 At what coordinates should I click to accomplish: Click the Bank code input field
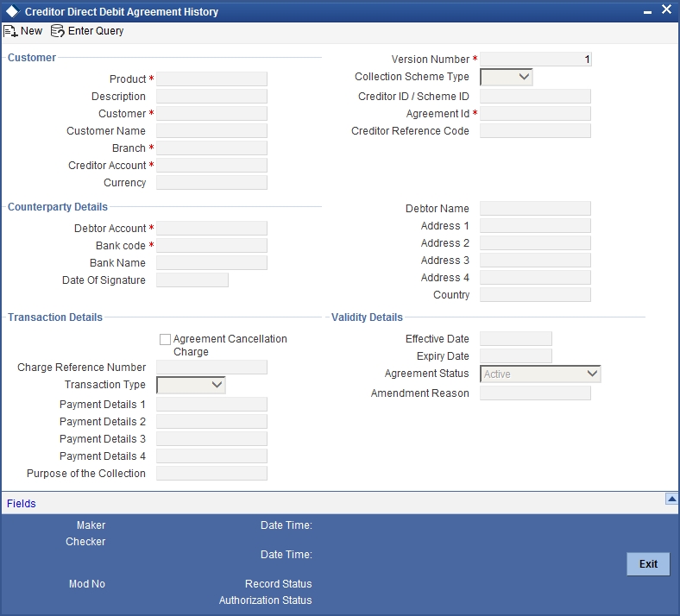tap(211, 246)
